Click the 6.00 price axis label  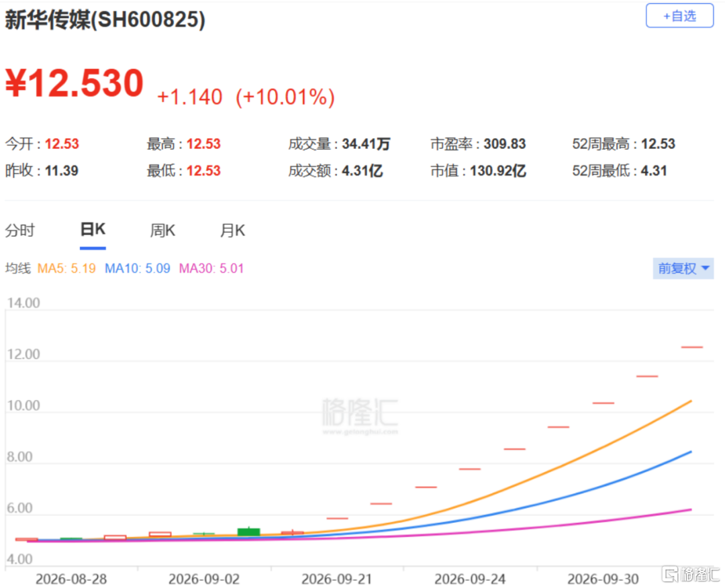point(20,508)
